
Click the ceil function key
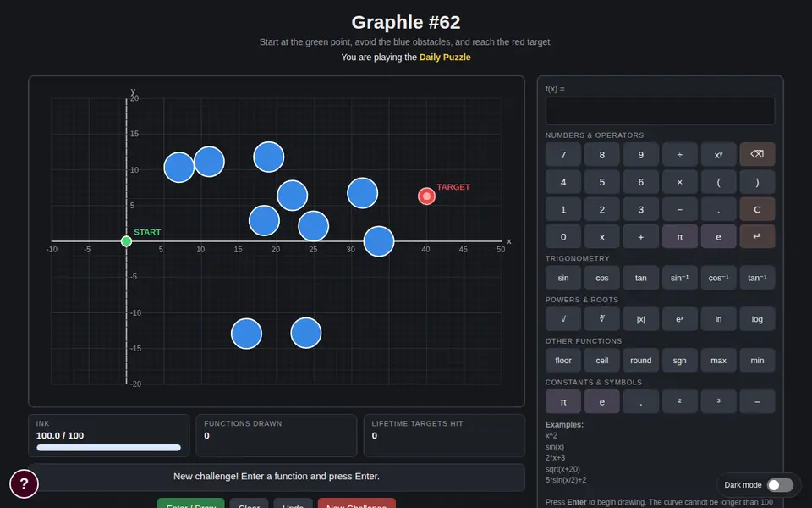[x=601, y=361]
